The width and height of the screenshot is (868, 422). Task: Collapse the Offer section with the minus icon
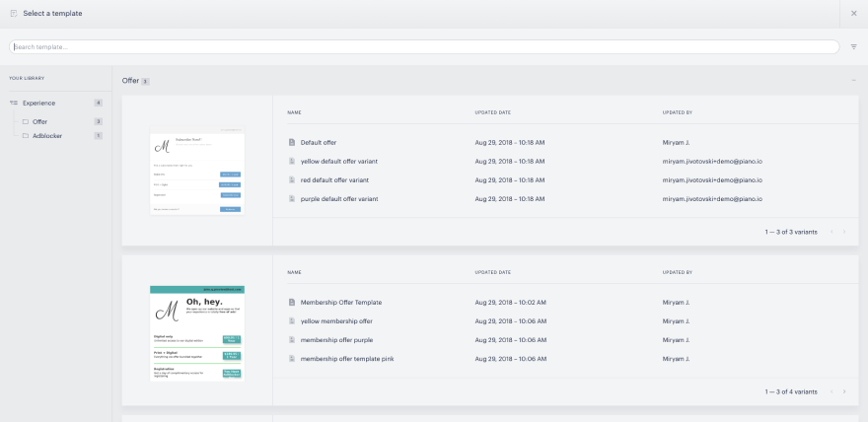[x=853, y=81]
